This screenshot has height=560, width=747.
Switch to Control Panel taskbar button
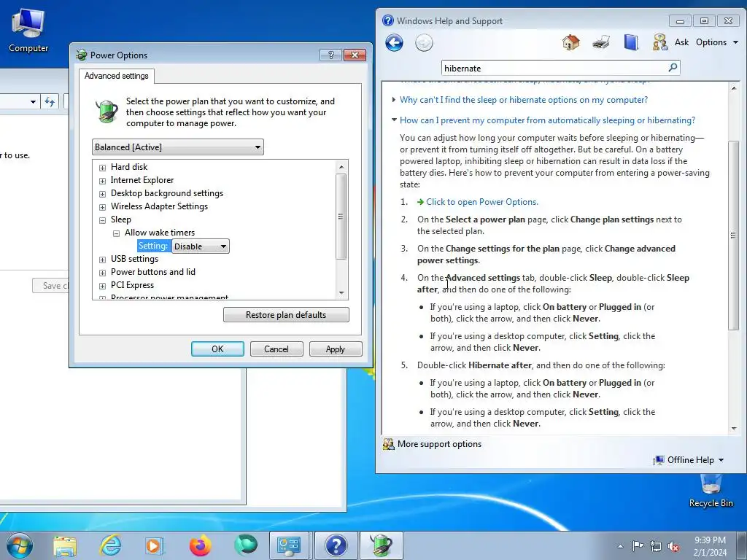point(289,545)
